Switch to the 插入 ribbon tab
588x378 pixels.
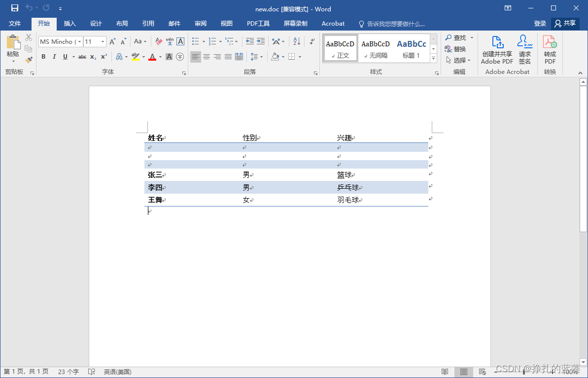pos(69,23)
